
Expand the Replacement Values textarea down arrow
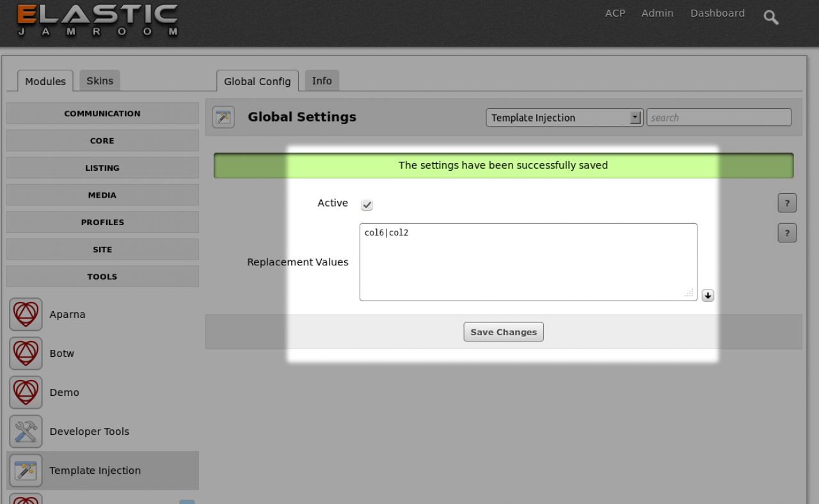[707, 295]
